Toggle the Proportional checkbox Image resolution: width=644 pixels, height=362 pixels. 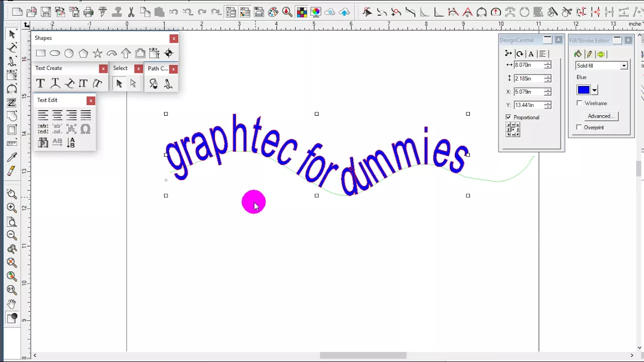click(x=508, y=117)
